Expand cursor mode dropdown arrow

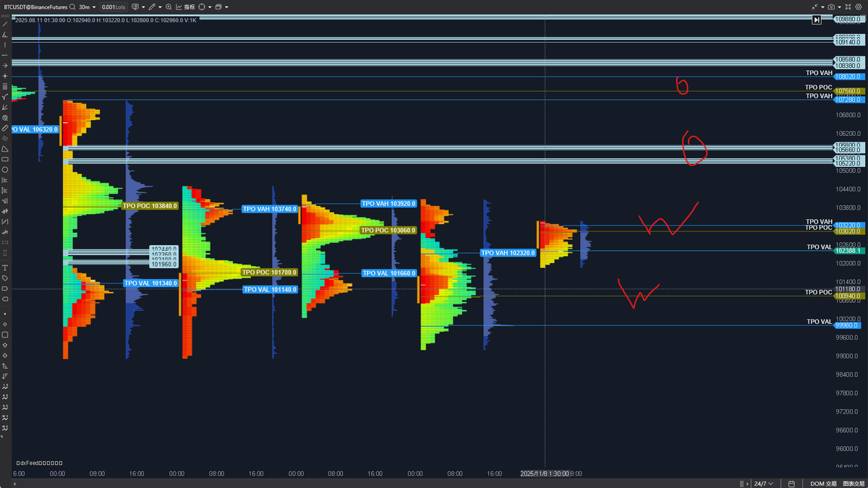click(x=210, y=7)
